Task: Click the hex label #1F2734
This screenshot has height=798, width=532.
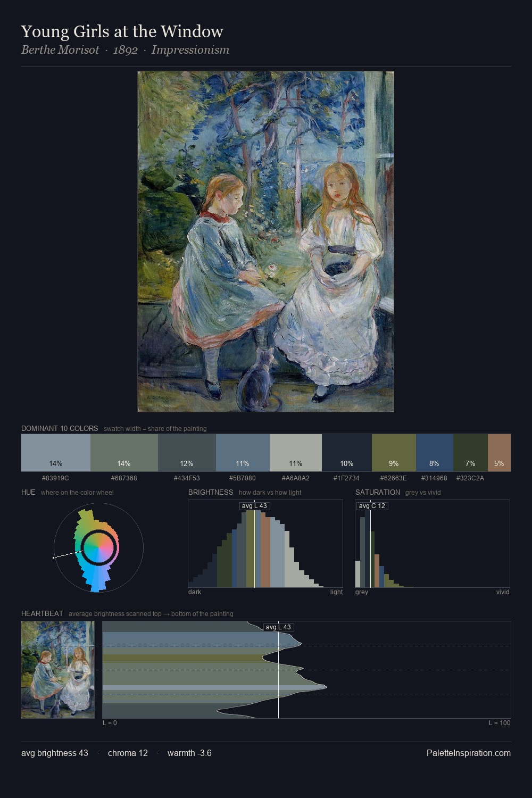Action: [347, 478]
